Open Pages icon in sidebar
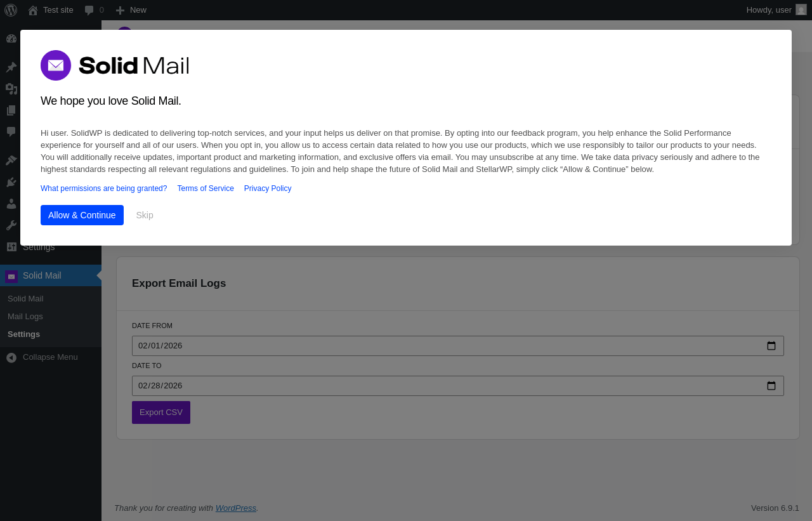 [11, 110]
